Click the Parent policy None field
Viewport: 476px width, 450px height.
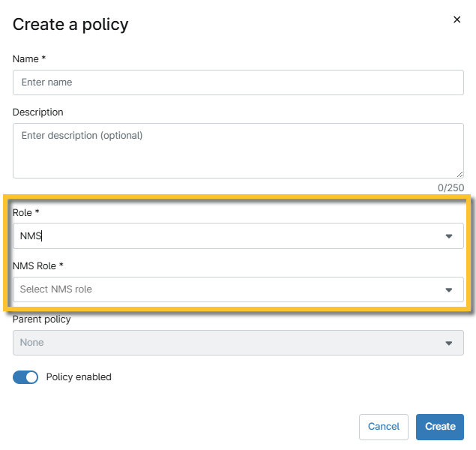pos(225,343)
